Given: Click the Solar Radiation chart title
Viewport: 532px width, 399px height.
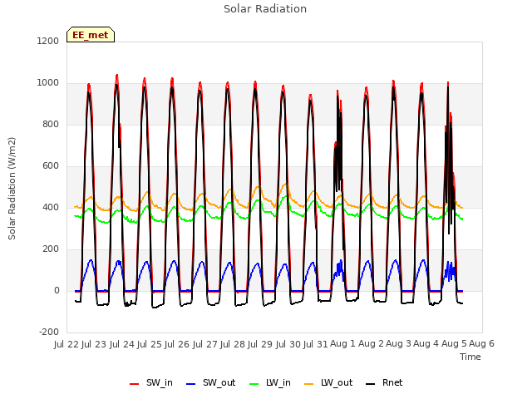Looking at the screenshot, I should [265, 9].
